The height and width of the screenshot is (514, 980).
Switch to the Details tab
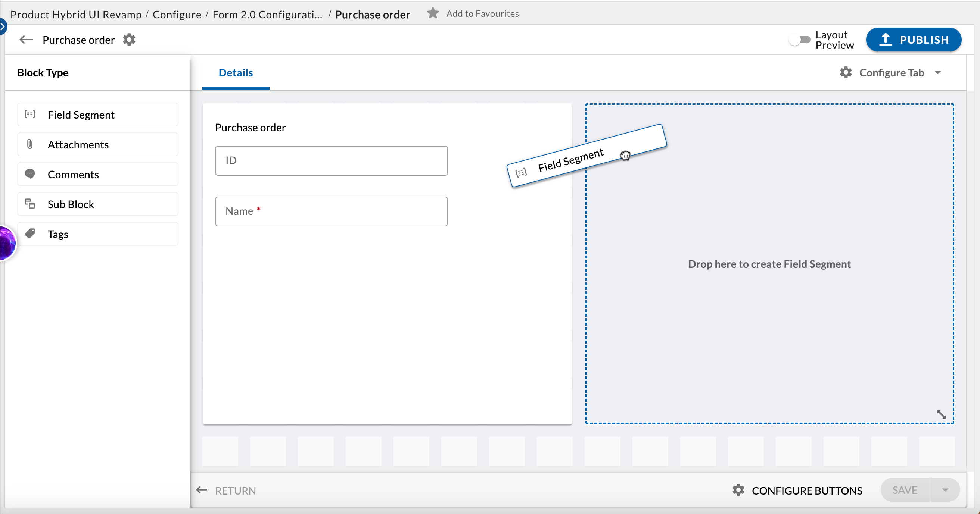[235, 73]
